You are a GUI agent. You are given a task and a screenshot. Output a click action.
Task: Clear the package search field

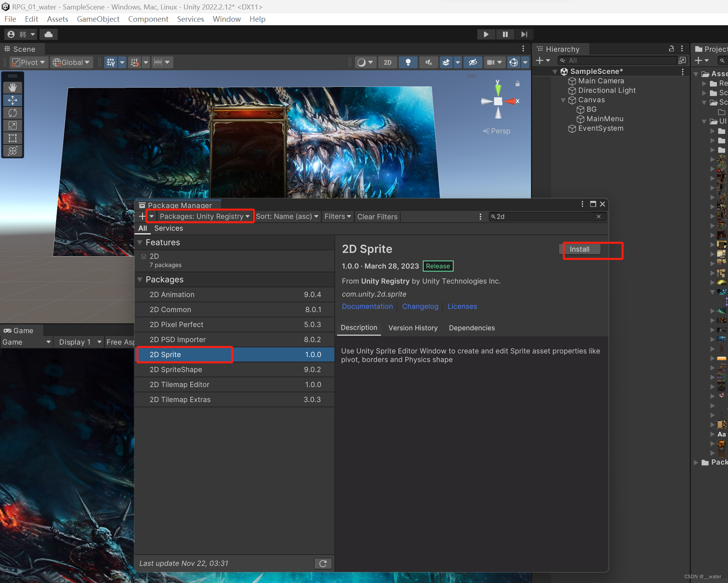pyautogui.click(x=599, y=217)
